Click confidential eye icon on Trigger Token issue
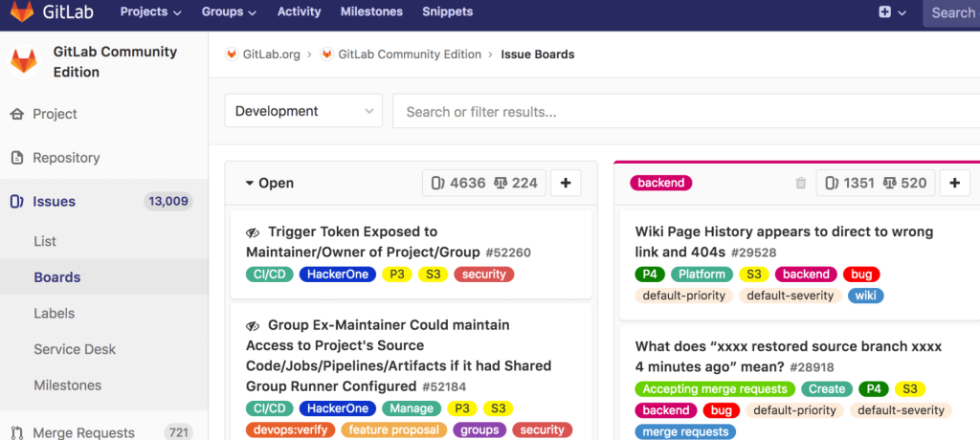This screenshot has height=440, width=980. point(253,232)
